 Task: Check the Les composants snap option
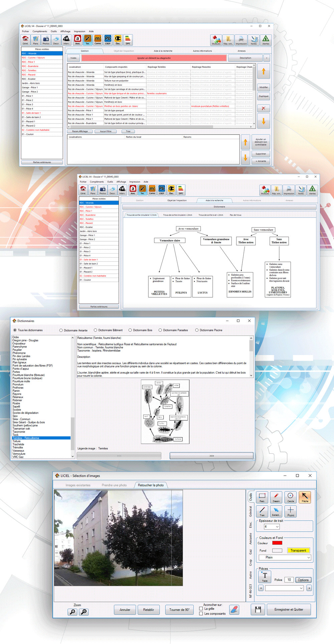point(201,614)
